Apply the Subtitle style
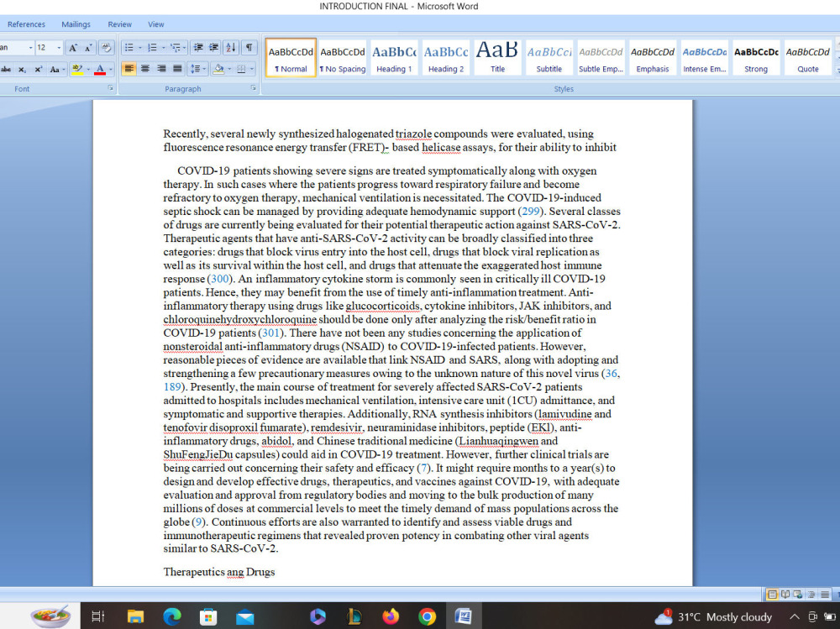Image resolution: width=840 pixels, height=629 pixels. tap(549, 58)
